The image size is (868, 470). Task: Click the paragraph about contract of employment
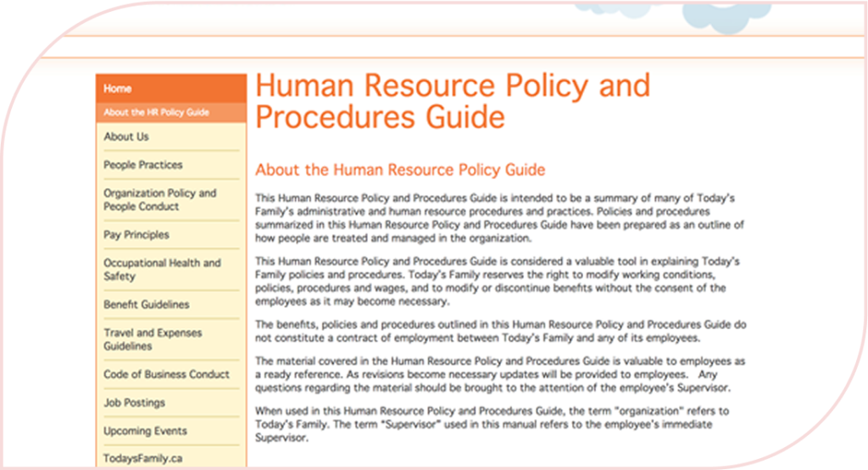point(500,332)
